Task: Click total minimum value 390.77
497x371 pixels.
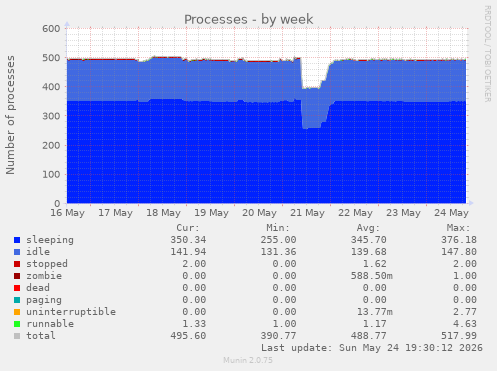Action: 278,336
